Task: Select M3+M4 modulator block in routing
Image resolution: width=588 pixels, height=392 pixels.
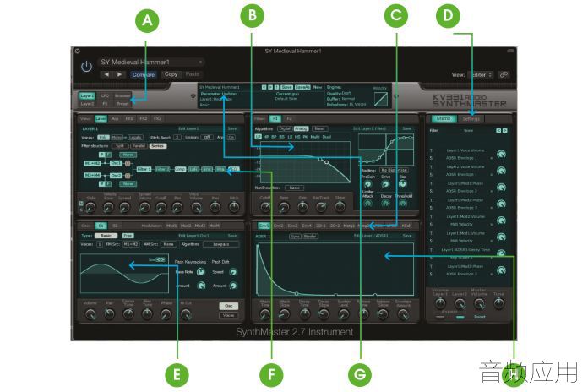Action: point(92,175)
